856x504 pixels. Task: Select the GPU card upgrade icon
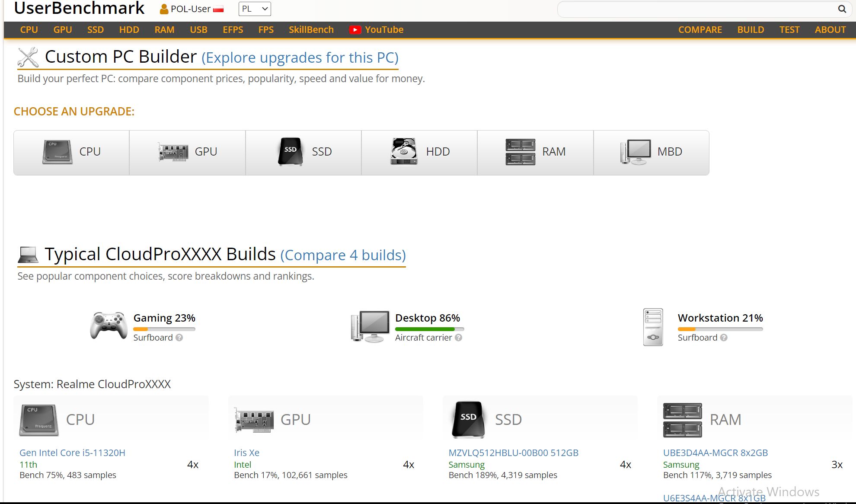coord(173,152)
